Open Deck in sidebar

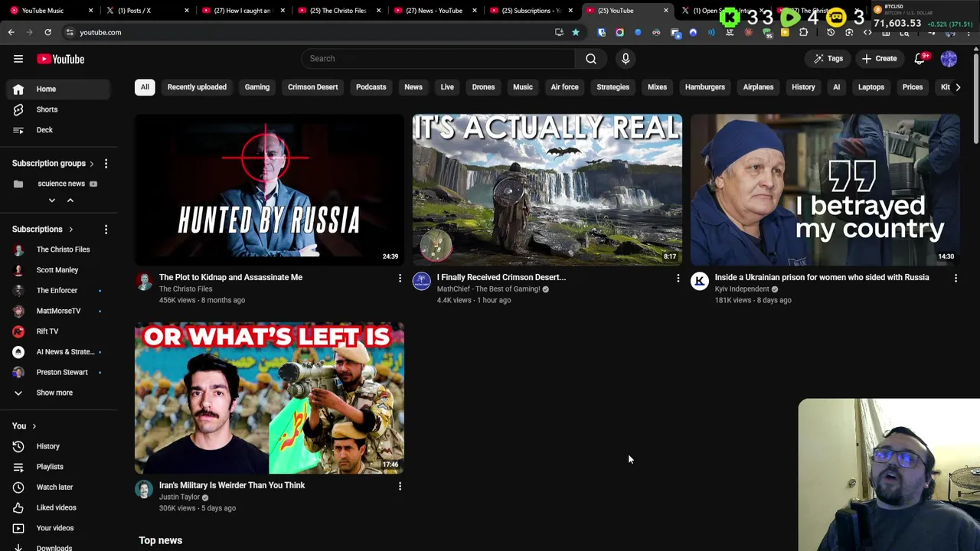pos(59,130)
